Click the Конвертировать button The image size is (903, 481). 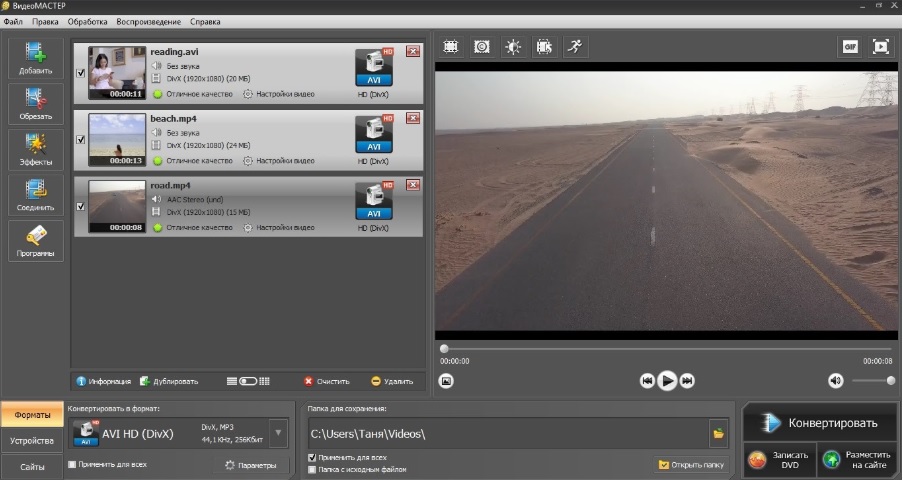(819, 422)
